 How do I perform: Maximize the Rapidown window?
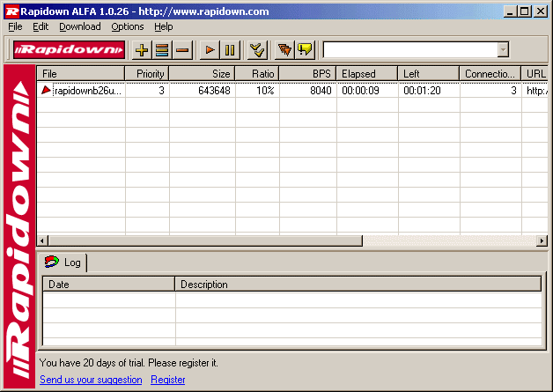(524, 11)
